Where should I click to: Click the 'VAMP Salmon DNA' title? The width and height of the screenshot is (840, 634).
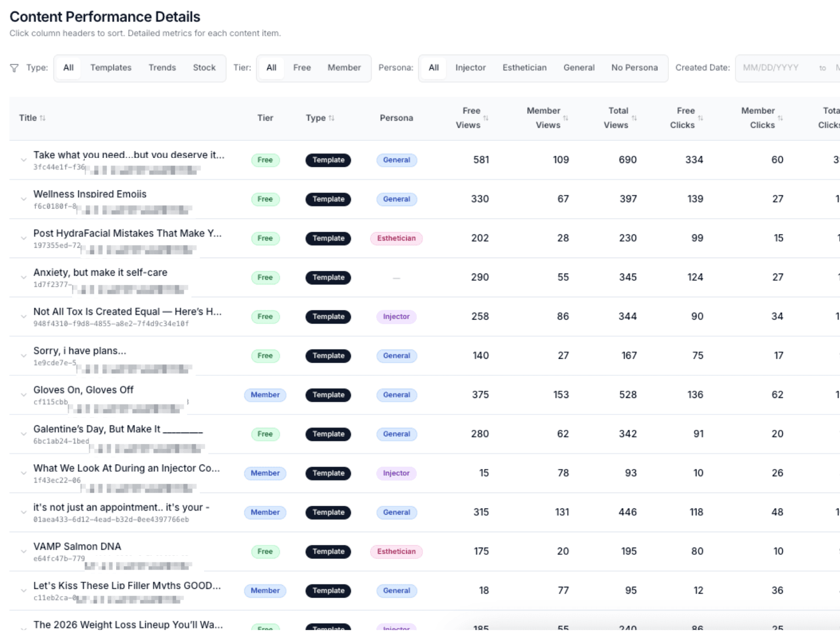[77, 546]
